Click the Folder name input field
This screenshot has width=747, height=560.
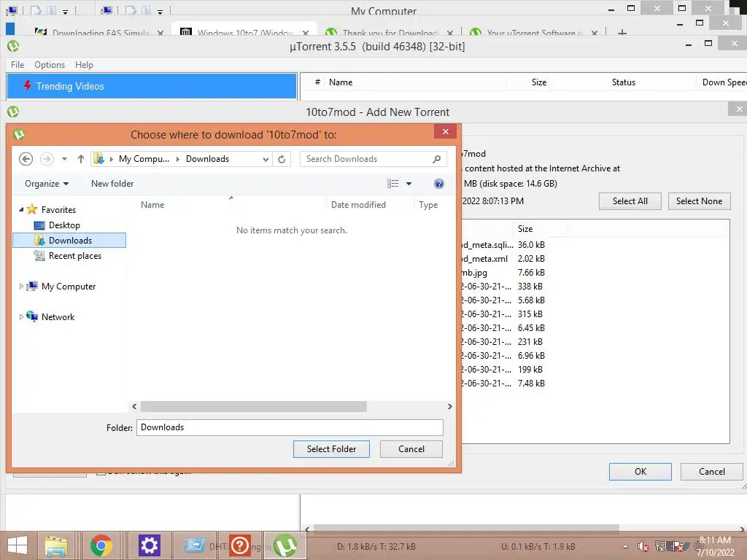coord(290,427)
